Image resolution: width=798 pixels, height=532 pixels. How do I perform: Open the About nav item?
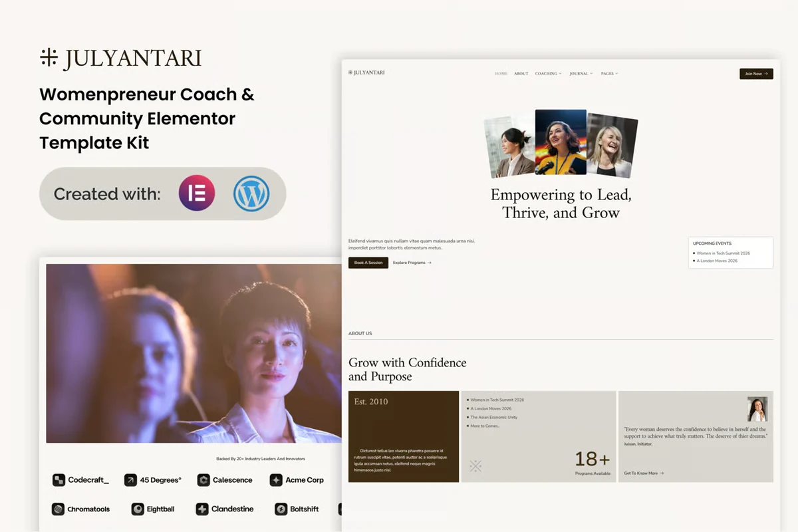[x=521, y=74]
